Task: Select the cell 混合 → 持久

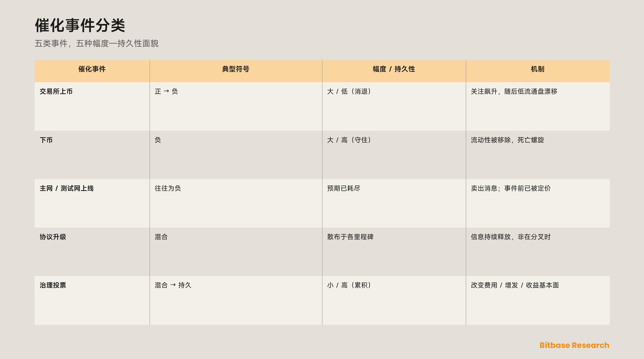Action: pyautogui.click(x=173, y=285)
